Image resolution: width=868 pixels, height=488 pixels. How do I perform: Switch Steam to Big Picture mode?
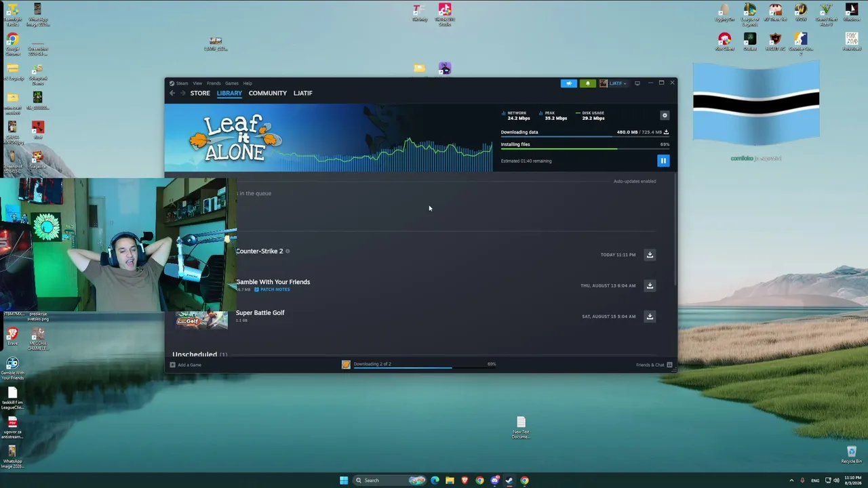pos(637,83)
